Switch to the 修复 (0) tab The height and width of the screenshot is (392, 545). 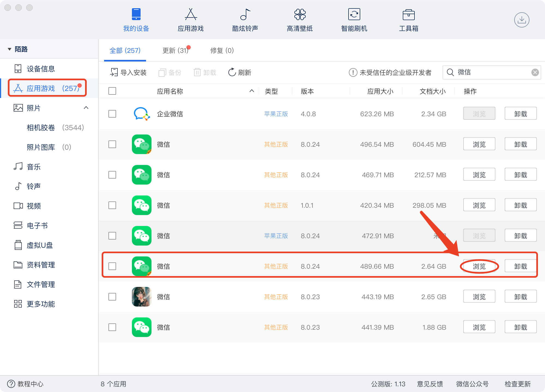coord(222,51)
